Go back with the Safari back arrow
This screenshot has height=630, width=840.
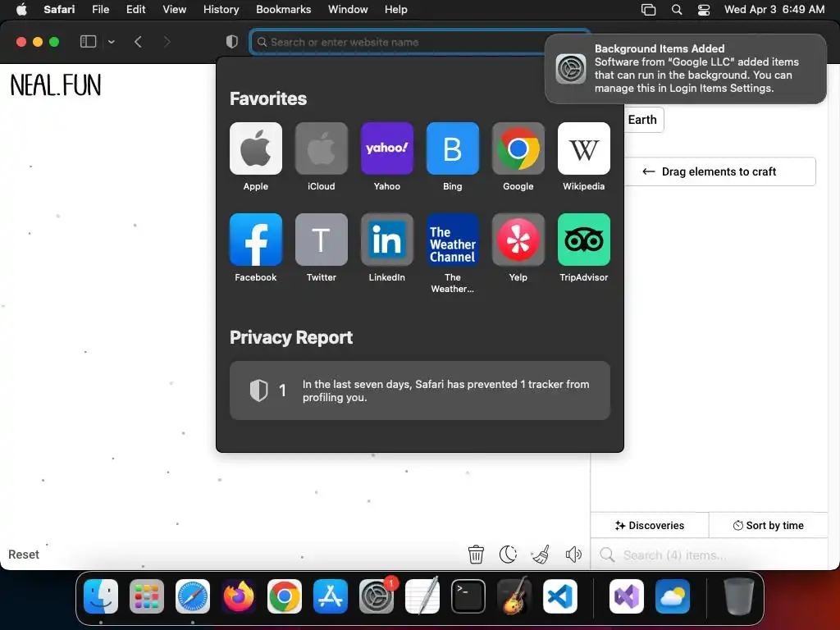(x=138, y=42)
